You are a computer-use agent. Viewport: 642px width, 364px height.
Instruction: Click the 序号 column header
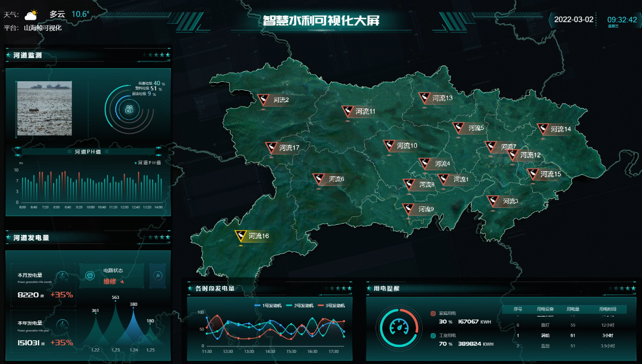[x=517, y=309]
